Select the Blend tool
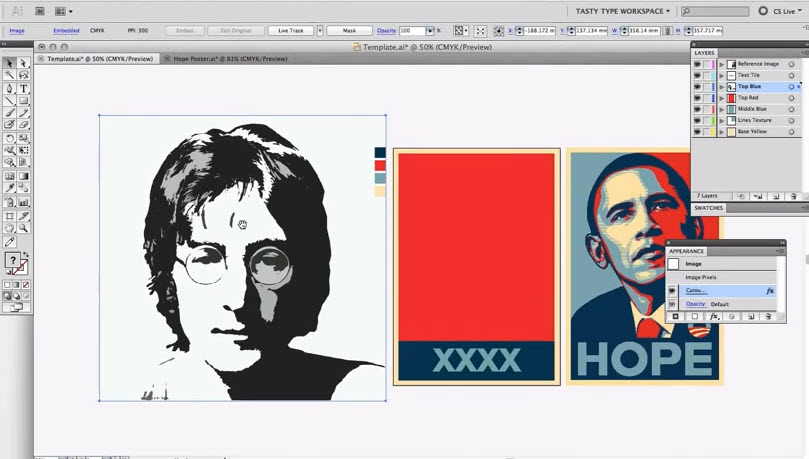This screenshot has height=459, width=809. tap(23, 188)
